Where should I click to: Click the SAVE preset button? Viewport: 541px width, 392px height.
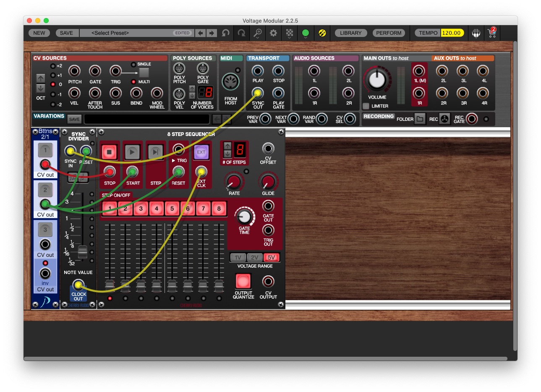coord(66,33)
